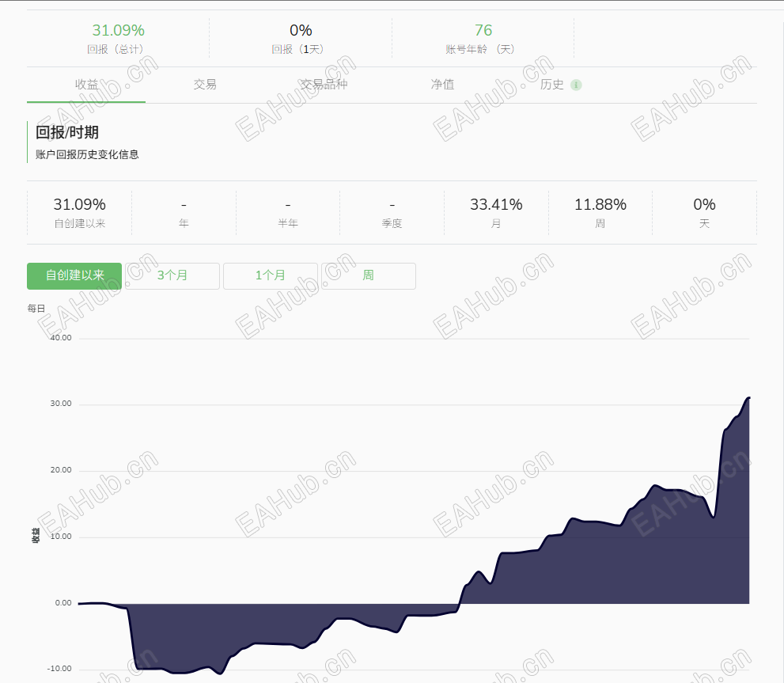The image size is (784, 683).
Task: Show the 3个月 chart range
Action: click(172, 275)
